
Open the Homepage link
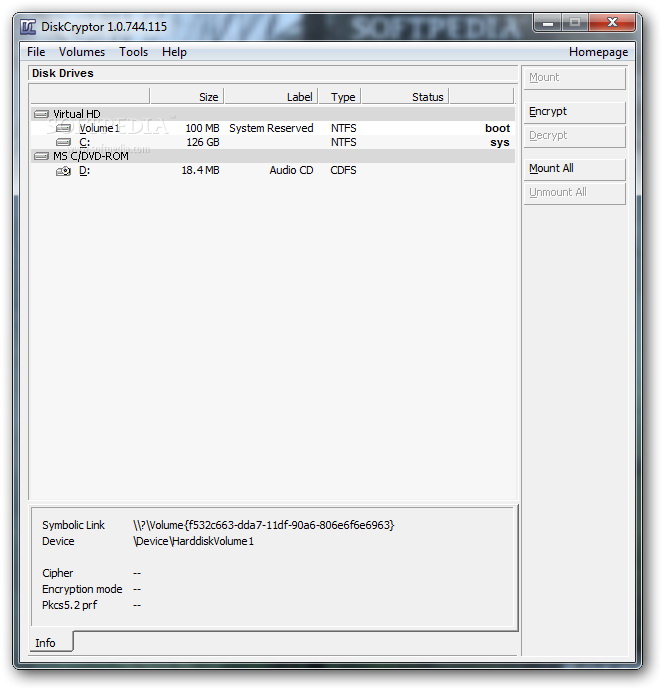click(x=598, y=52)
